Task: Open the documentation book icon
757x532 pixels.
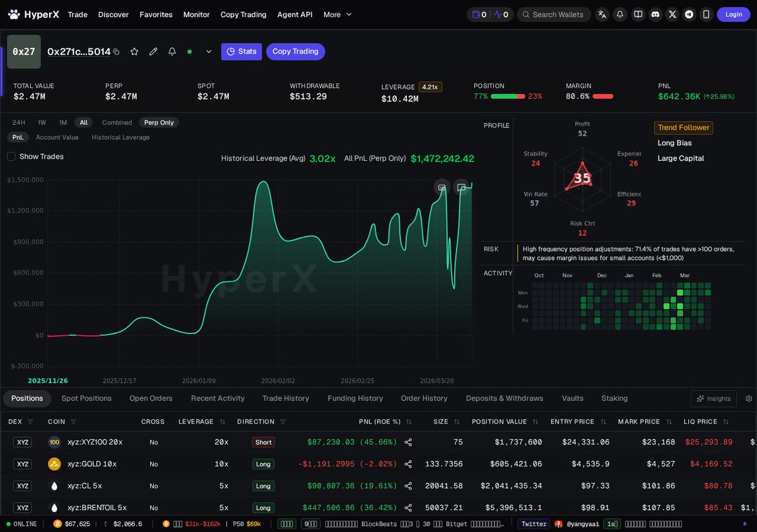Action: click(638, 14)
